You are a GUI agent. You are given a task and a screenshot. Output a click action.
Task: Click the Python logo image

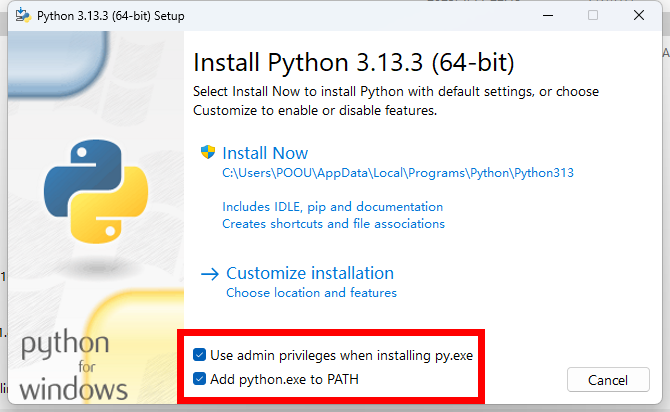pyautogui.click(x=96, y=191)
